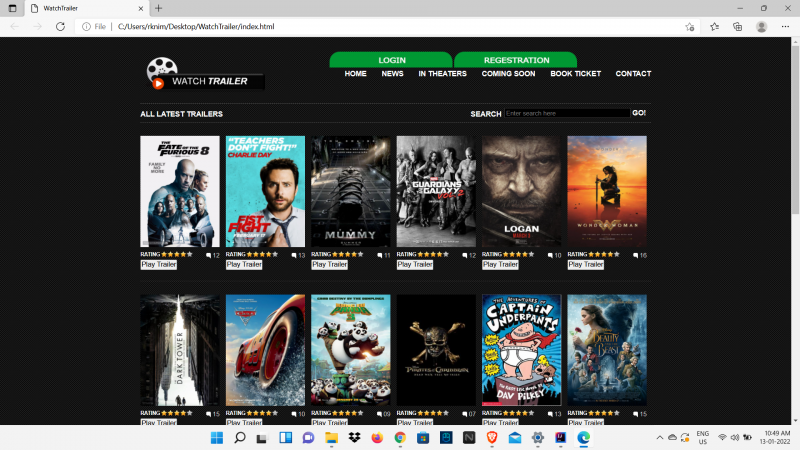The height and width of the screenshot is (450, 800).
Task: Open the Cars 3 poster
Action: pos(265,350)
